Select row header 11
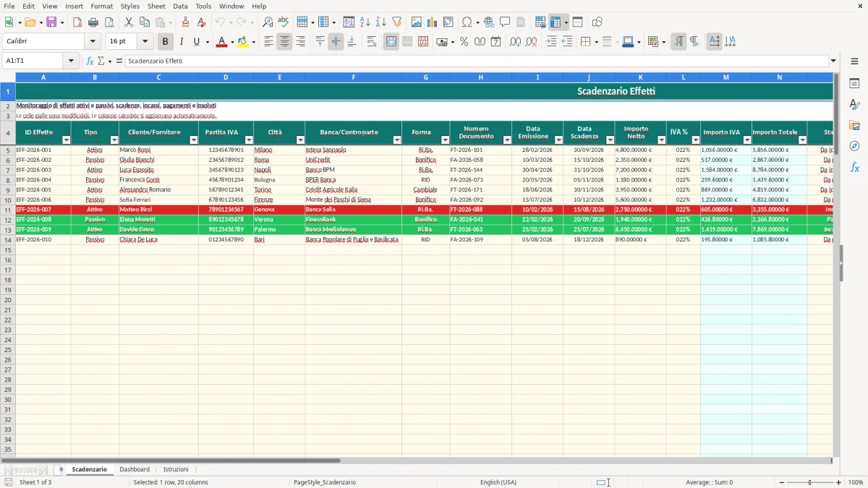This screenshot has width=868, height=488. [7, 210]
